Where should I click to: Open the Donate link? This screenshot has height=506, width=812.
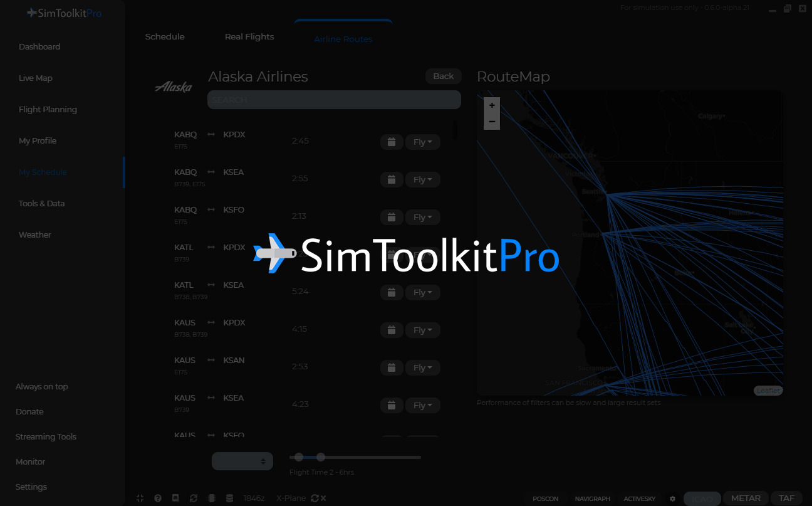coord(29,412)
